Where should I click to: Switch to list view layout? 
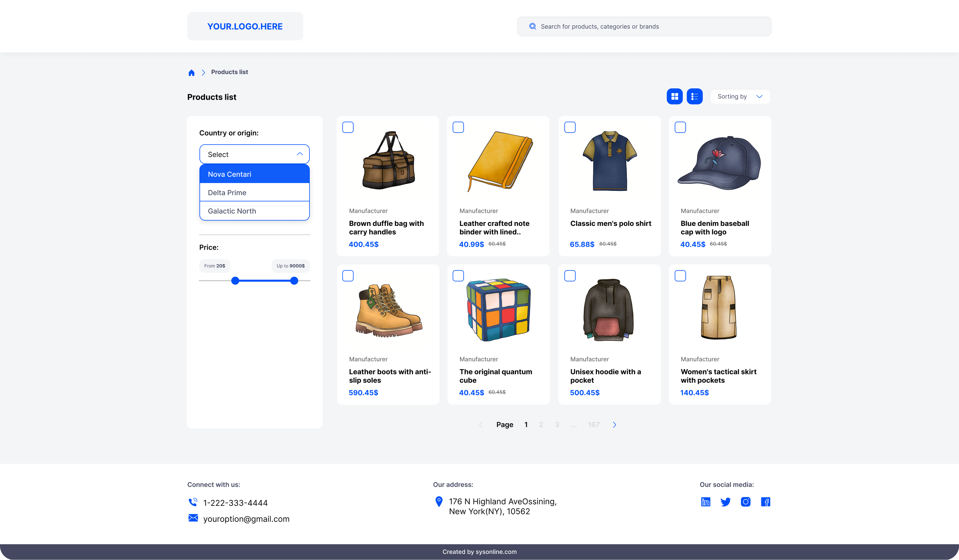pos(694,97)
